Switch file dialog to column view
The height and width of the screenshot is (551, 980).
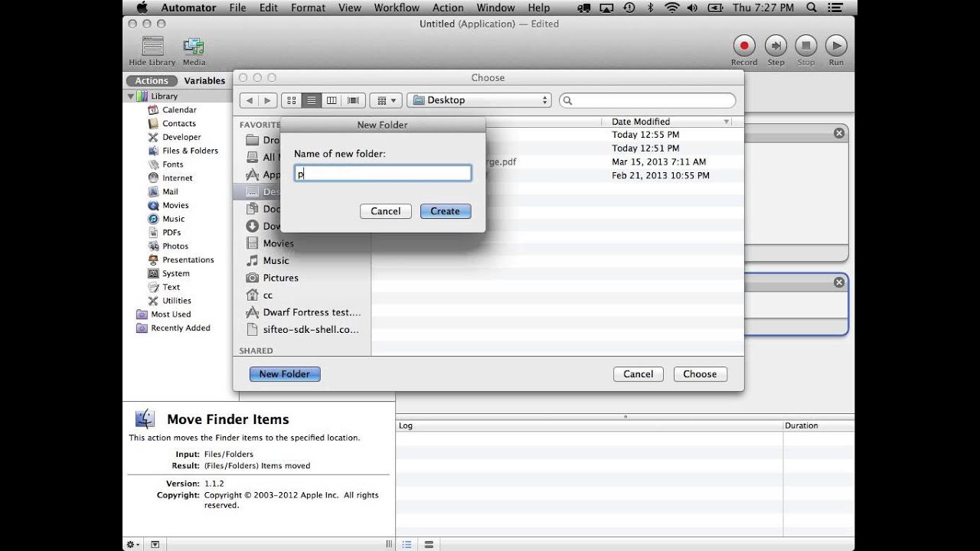pos(332,100)
